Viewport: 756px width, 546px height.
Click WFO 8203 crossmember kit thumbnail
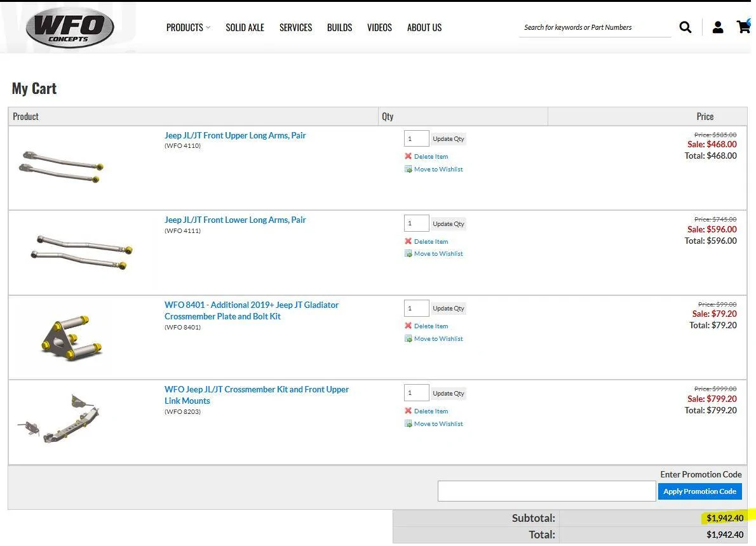tap(59, 418)
